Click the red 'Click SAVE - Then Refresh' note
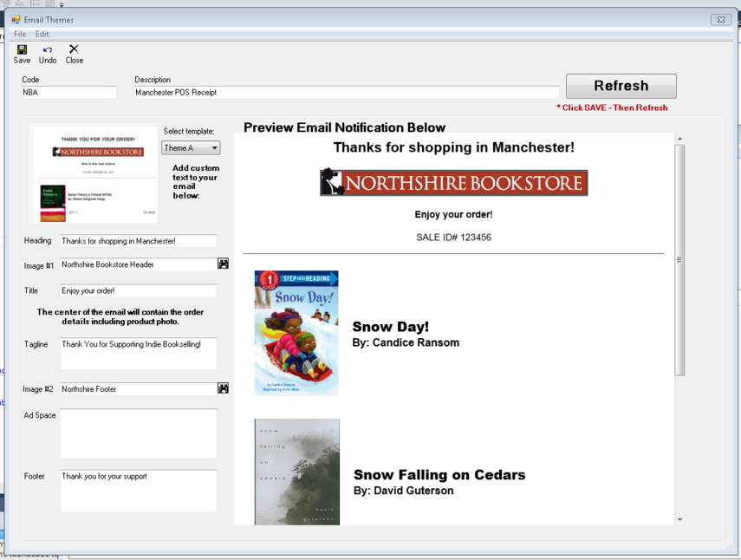741x560 pixels. point(612,107)
